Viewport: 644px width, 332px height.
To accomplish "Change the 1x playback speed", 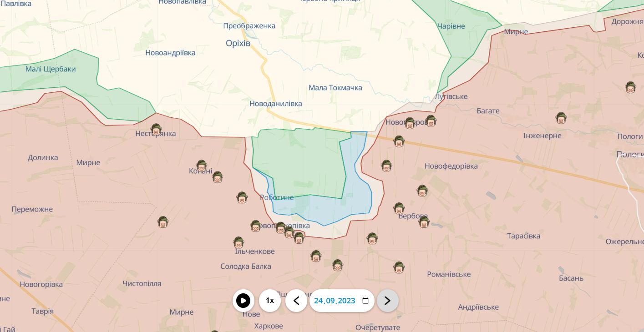I will [270, 301].
